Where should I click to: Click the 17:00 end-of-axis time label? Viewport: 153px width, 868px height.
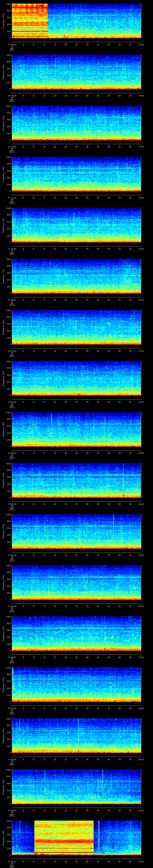pyautogui.click(x=141, y=147)
